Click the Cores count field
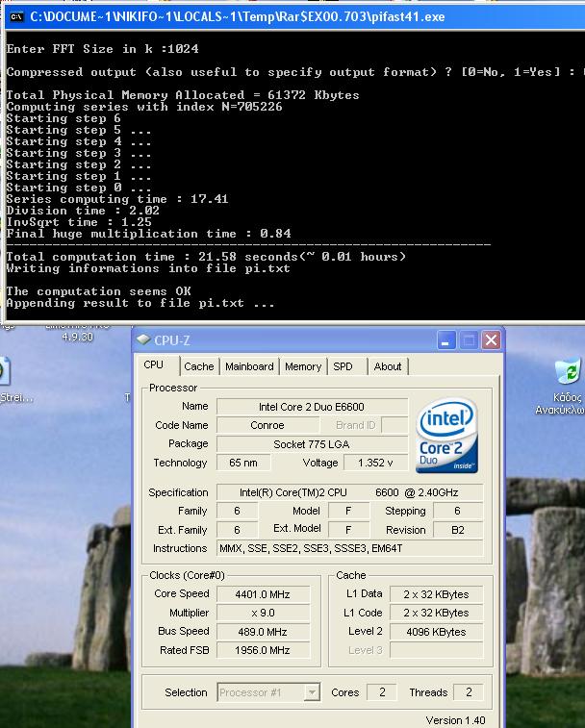 381,692
